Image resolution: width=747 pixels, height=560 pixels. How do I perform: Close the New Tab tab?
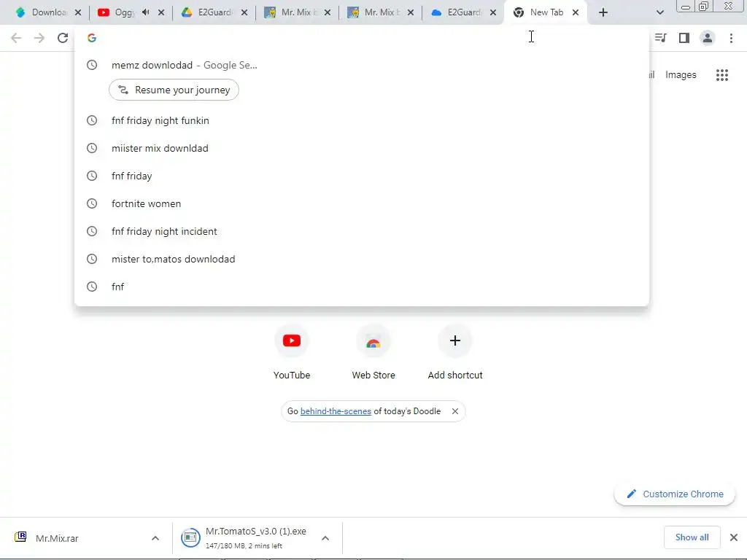576,12
